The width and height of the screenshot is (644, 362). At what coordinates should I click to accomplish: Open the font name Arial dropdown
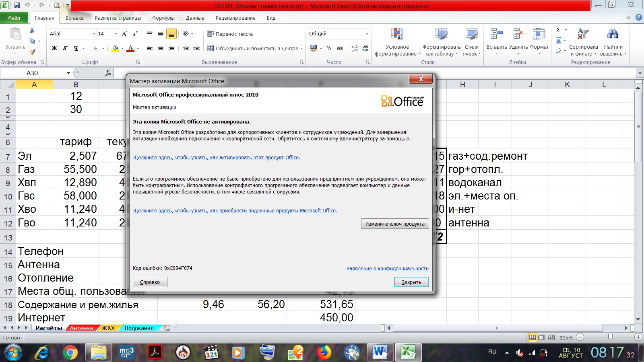[94, 34]
